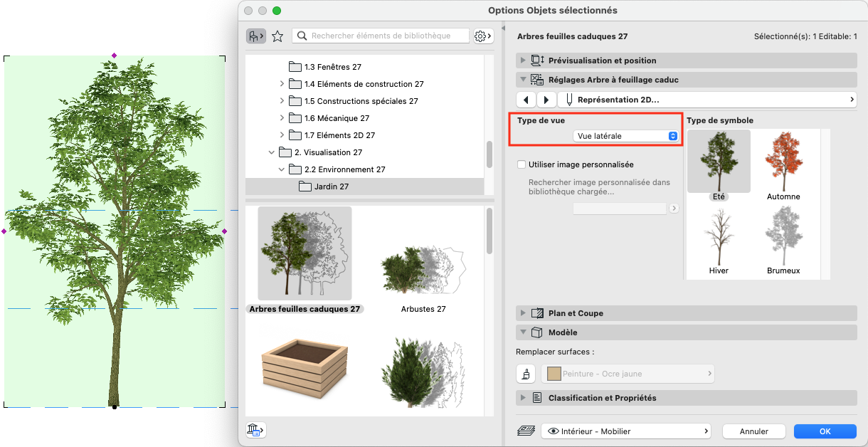Click the Réglages Arbre à feuillage caduc icon

click(x=538, y=80)
